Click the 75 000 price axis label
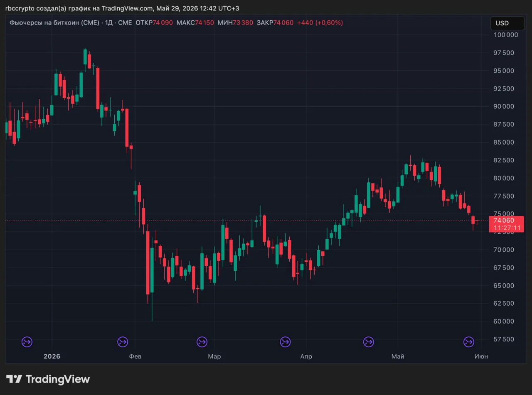The image size is (532, 395). 504,214
